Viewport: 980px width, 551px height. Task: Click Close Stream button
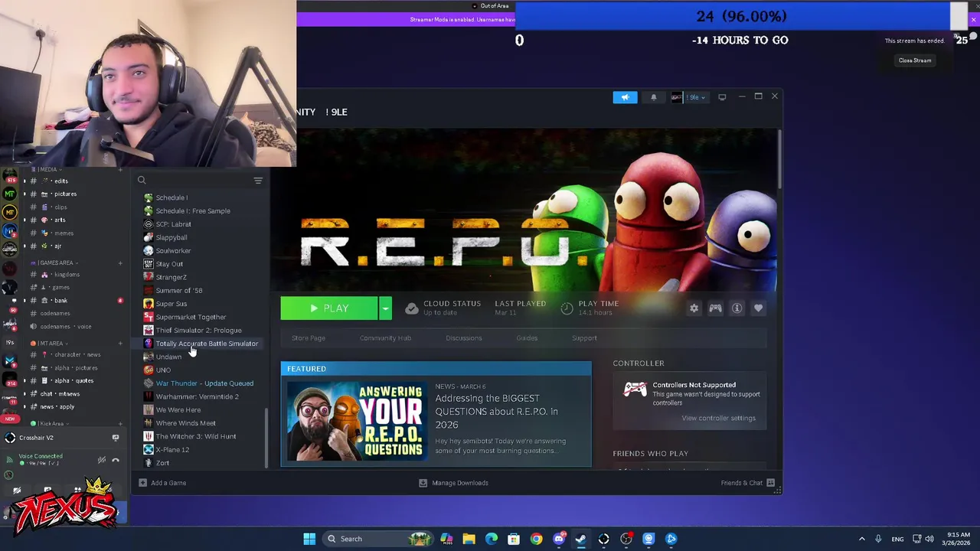915,60
